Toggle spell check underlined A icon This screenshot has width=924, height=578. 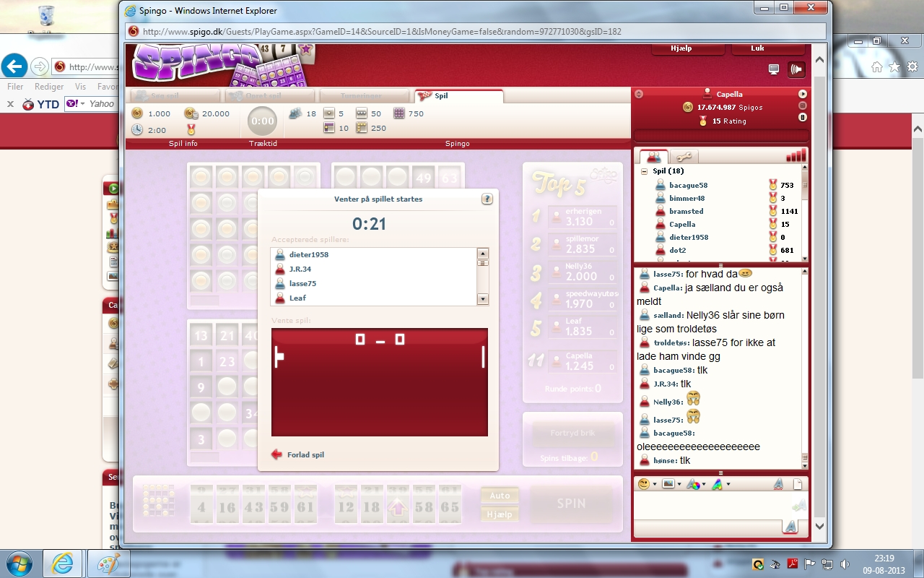(778, 484)
